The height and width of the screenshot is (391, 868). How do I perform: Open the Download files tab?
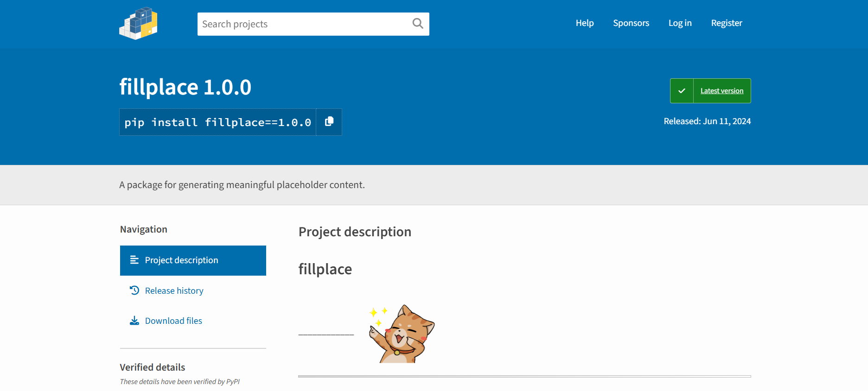coord(193,321)
